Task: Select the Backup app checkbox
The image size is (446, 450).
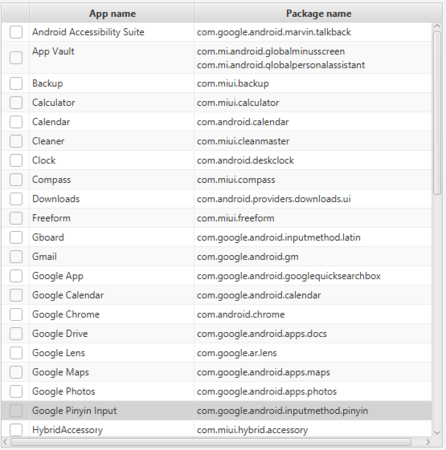Action: pyautogui.click(x=16, y=83)
